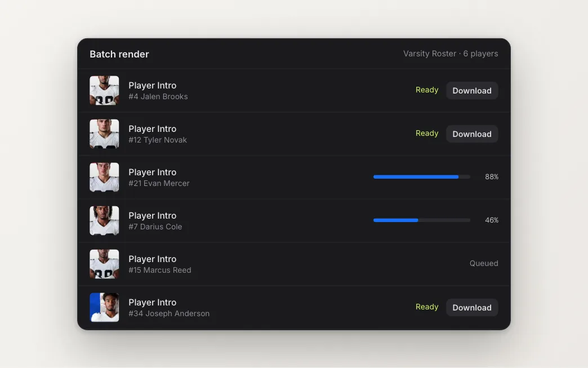Open Darius Cole player thumbnail

[x=104, y=220]
